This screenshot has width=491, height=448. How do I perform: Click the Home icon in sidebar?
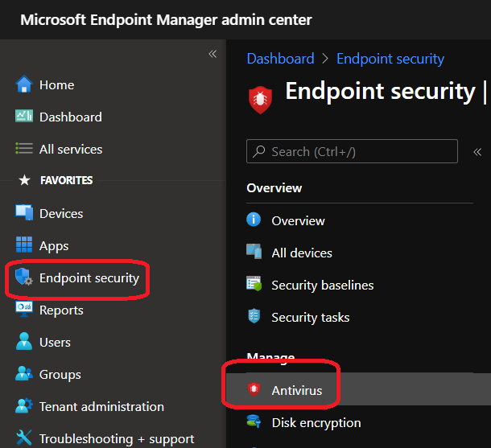[24, 84]
